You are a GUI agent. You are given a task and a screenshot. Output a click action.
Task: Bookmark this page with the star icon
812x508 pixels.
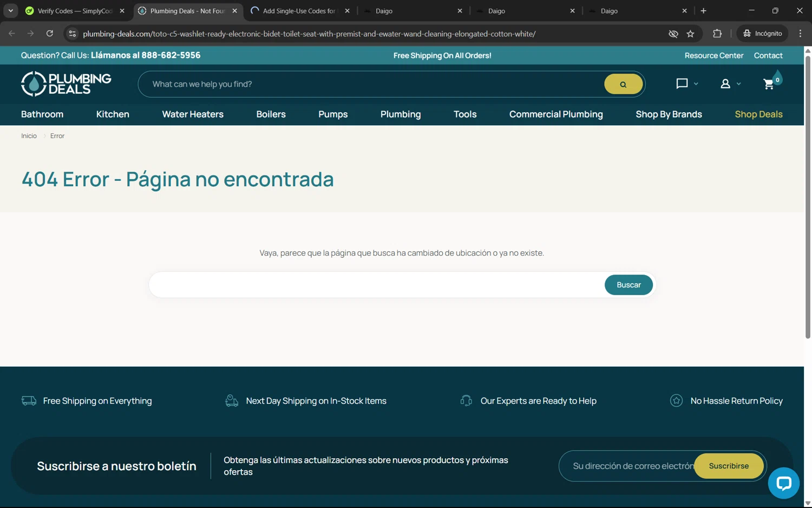690,34
